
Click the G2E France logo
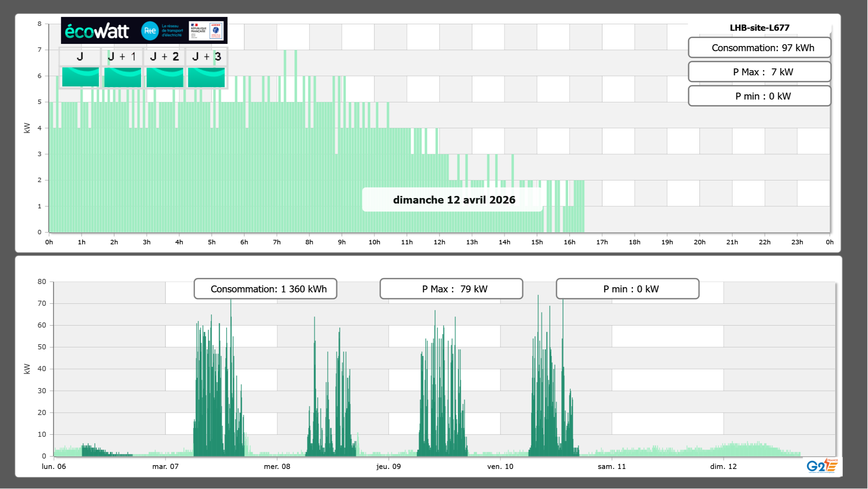822,466
